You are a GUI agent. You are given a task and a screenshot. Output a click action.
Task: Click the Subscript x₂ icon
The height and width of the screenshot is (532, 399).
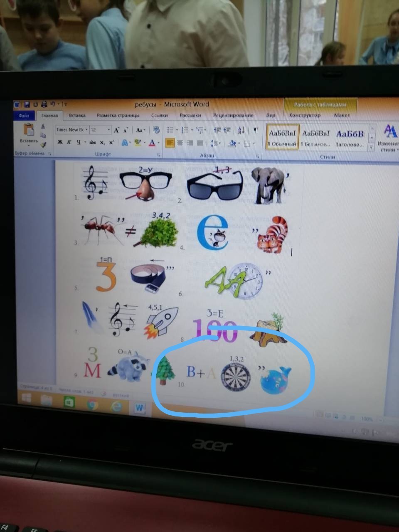pos(102,143)
